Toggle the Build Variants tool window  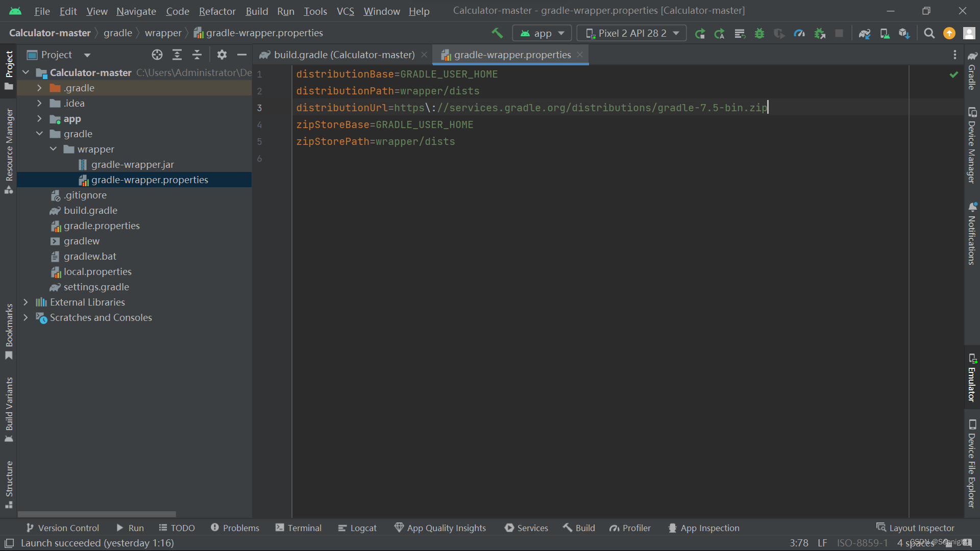[9, 410]
